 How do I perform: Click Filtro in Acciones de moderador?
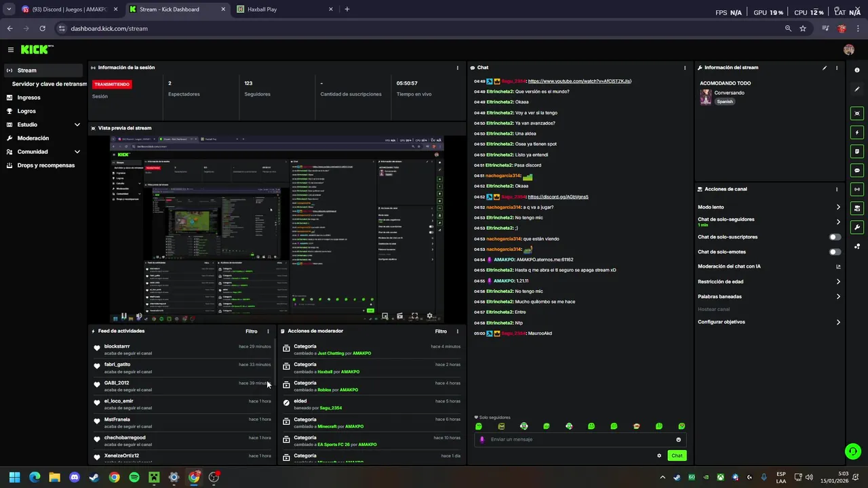click(x=441, y=331)
